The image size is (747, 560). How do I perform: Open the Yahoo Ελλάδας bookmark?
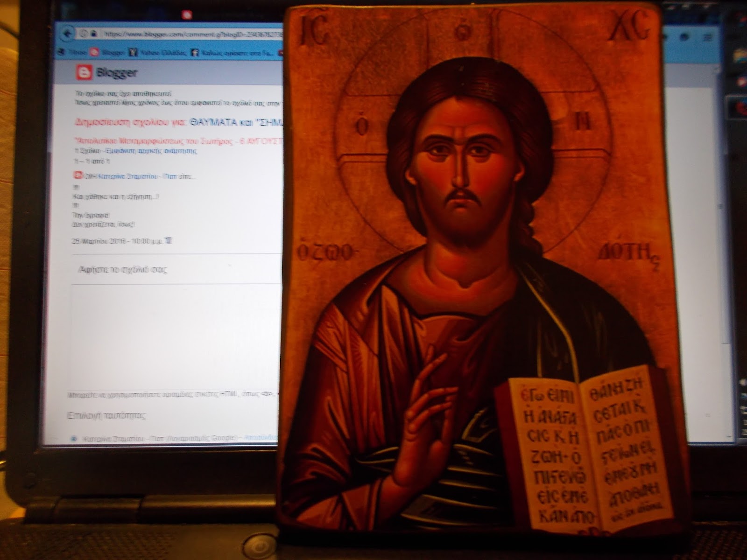click(158, 53)
